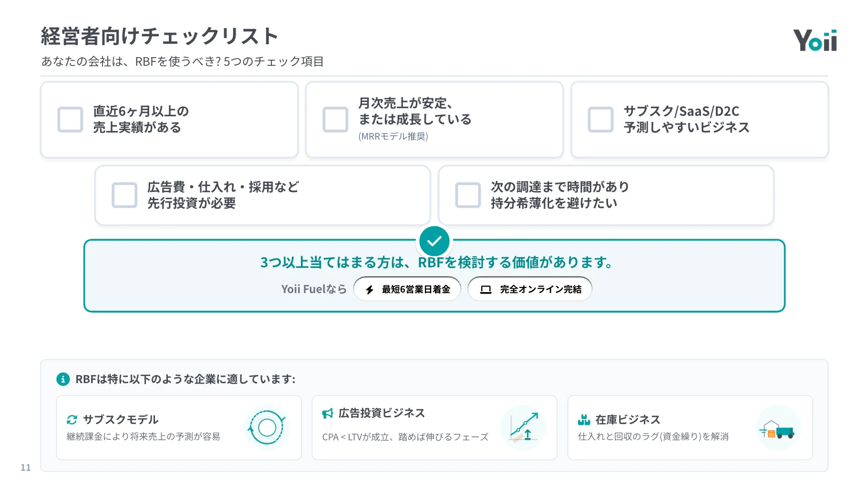Click the text 直近6ヶ月以上の売上実績がある
This screenshot has width=868, height=487.
(141, 119)
